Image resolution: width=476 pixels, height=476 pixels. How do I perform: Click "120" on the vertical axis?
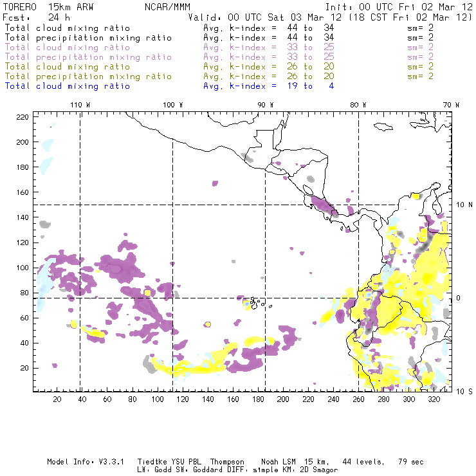pos(23,243)
